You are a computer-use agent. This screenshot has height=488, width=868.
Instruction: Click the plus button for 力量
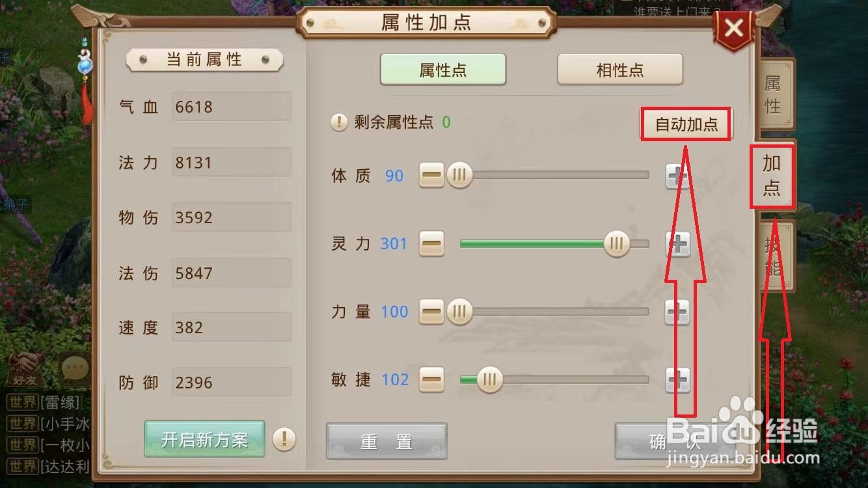click(677, 312)
